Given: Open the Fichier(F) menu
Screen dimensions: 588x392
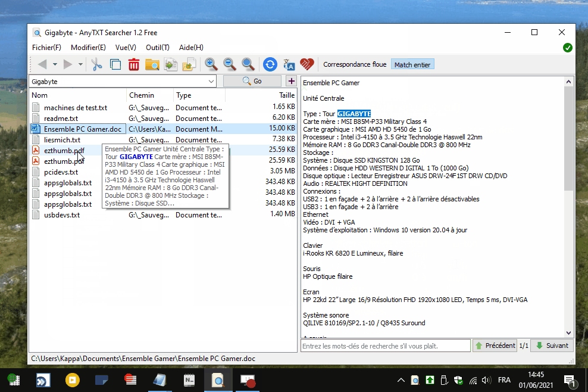Looking at the screenshot, I should (46, 48).
